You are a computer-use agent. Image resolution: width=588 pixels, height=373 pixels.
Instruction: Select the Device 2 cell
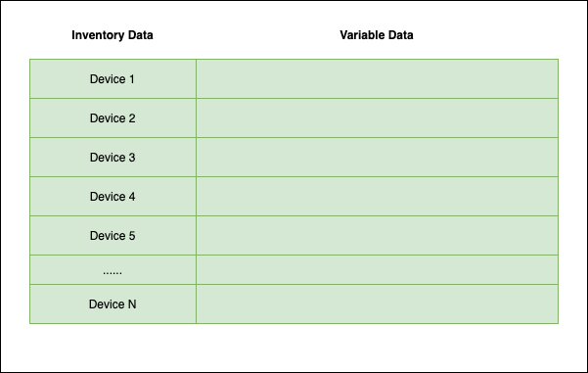[x=113, y=118]
